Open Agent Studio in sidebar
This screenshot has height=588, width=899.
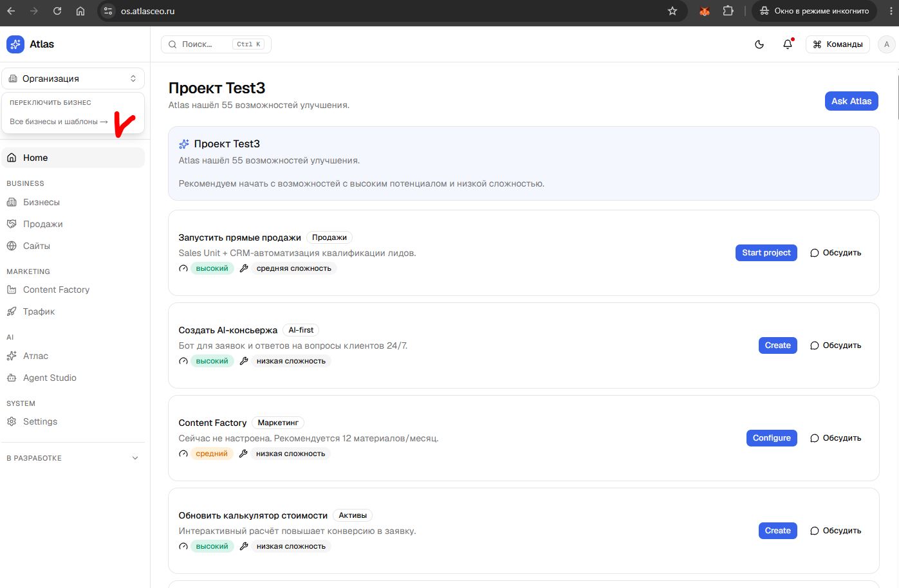click(73, 378)
